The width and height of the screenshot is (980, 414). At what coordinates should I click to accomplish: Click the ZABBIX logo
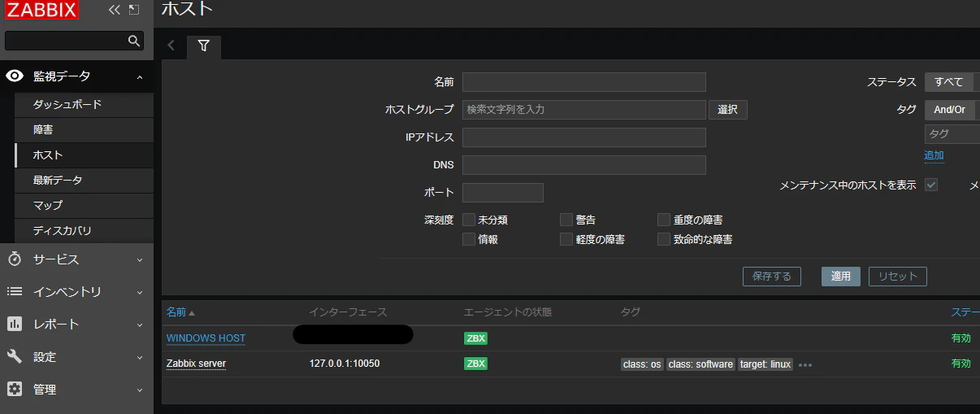click(x=41, y=10)
